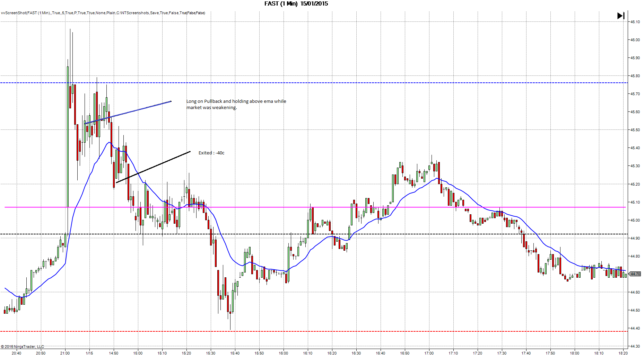This screenshot has height=358, width=644.
Task: Select the vvScreenShot indicator label text
Action: click(x=103, y=13)
